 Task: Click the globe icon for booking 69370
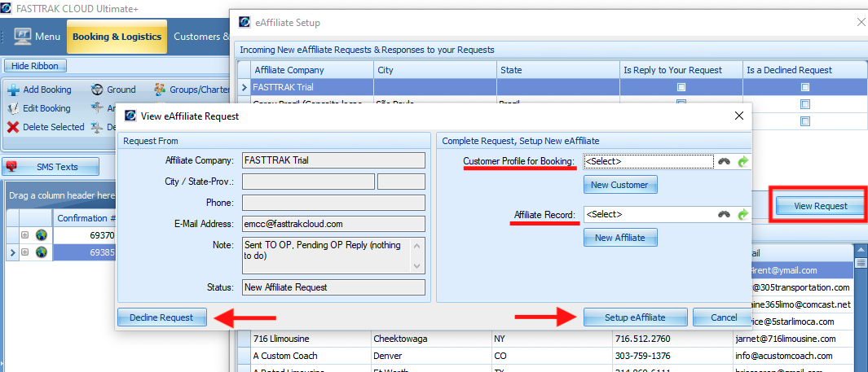[42, 235]
